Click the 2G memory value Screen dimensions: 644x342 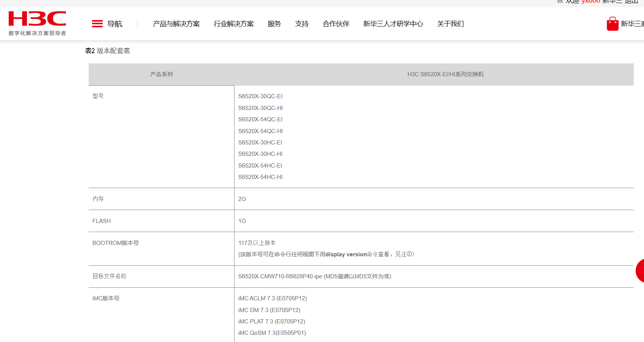(242, 199)
